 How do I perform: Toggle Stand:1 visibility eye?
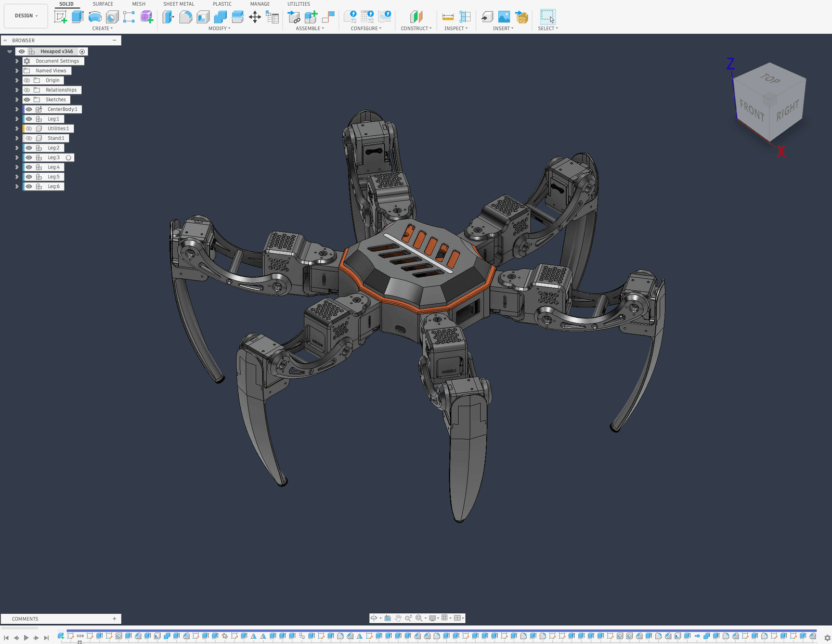pyautogui.click(x=29, y=138)
